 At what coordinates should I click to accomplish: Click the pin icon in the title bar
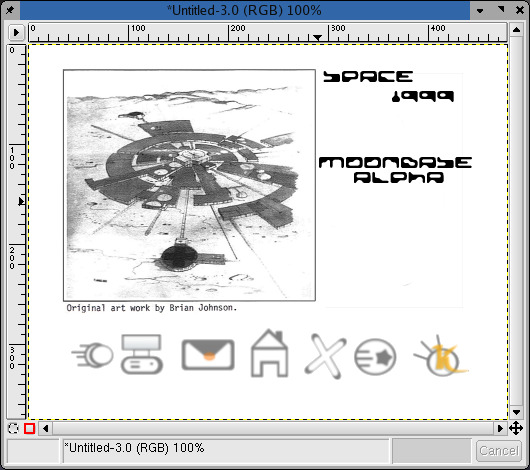pos(10,10)
